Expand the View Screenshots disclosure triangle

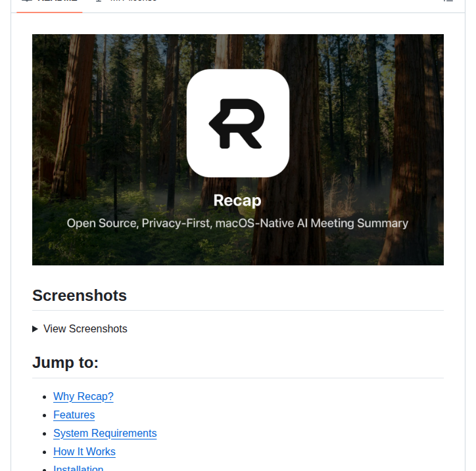tap(35, 328)
